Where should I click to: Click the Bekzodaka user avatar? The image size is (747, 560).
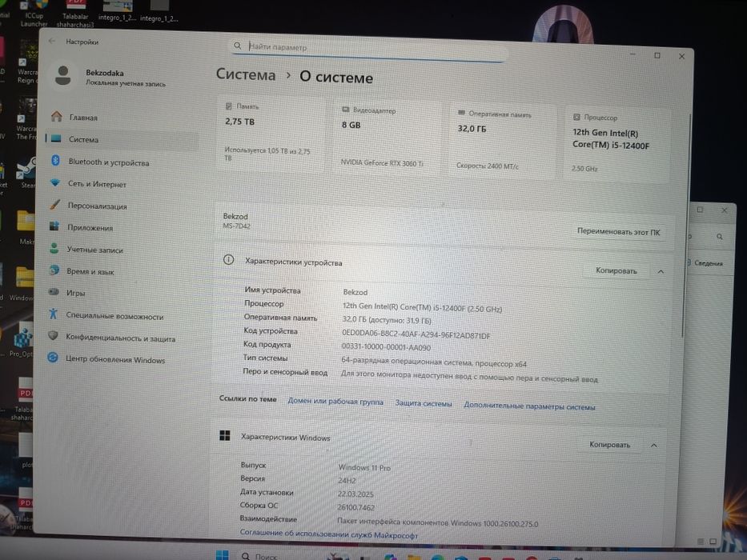tap(63, 75)
